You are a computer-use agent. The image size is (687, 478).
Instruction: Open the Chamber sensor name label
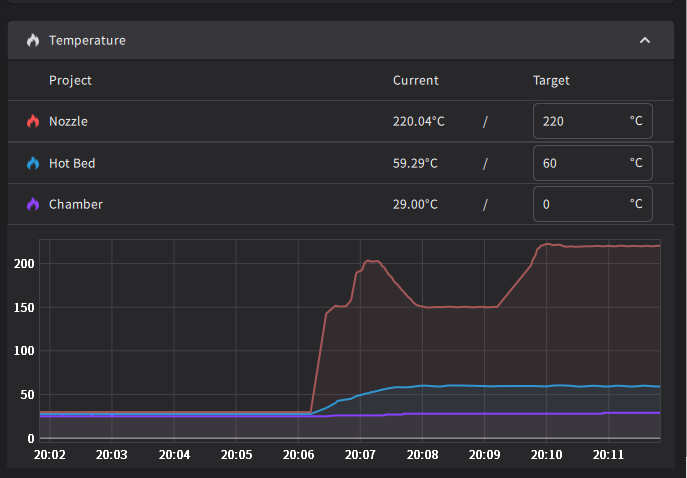[75, 204]
